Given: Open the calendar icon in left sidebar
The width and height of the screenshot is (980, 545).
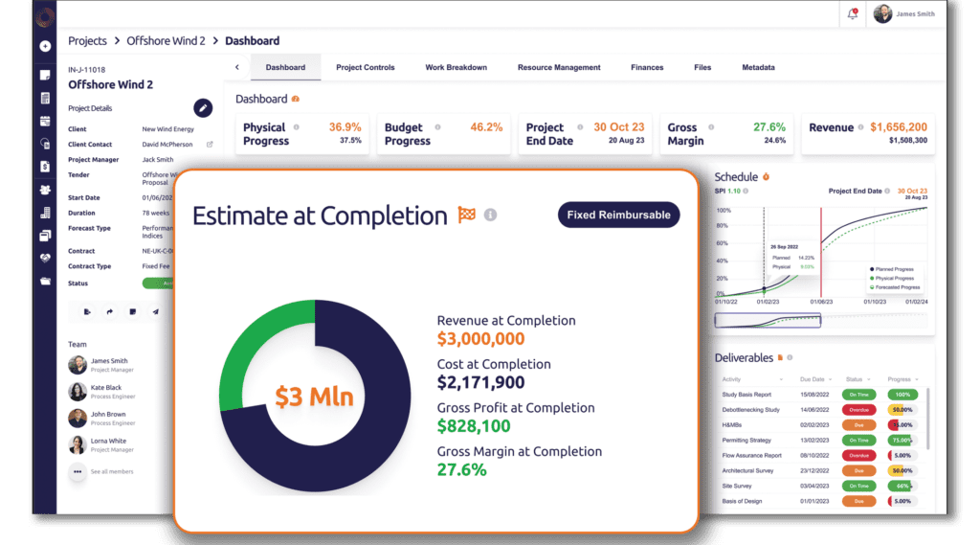Looking at the screenshot, I should (45, 122).
